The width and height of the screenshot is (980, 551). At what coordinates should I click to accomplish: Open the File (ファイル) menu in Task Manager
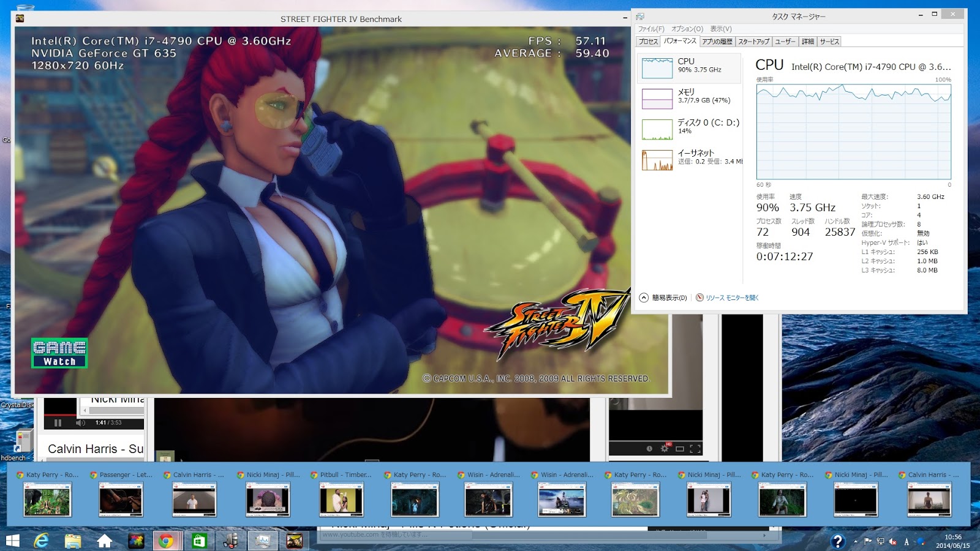pyautogui.click(x=651, y=29)
